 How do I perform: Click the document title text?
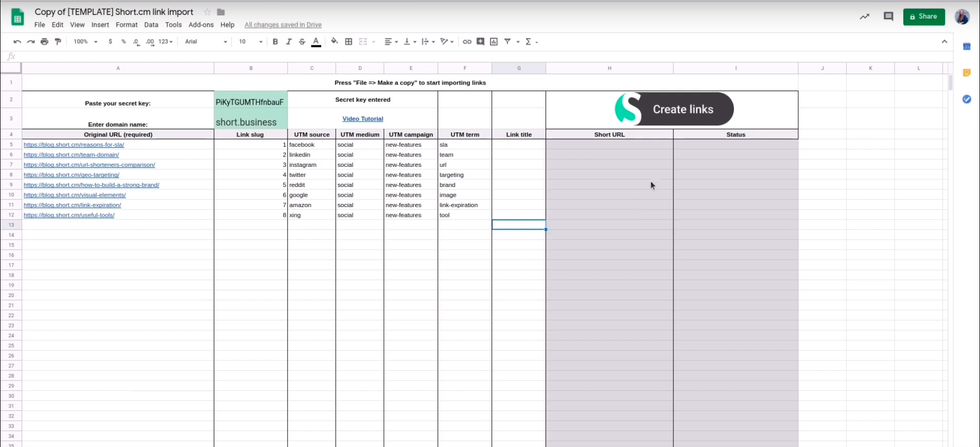(x=114, y=12)
